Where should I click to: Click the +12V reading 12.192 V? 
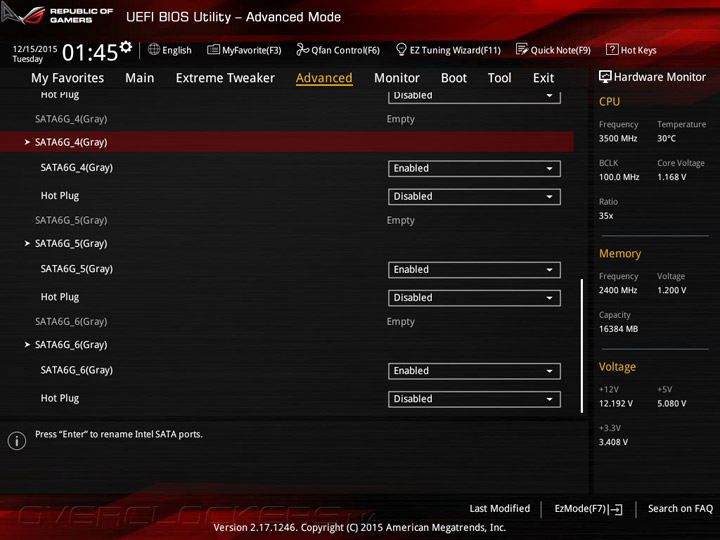(x=616, y=404)
